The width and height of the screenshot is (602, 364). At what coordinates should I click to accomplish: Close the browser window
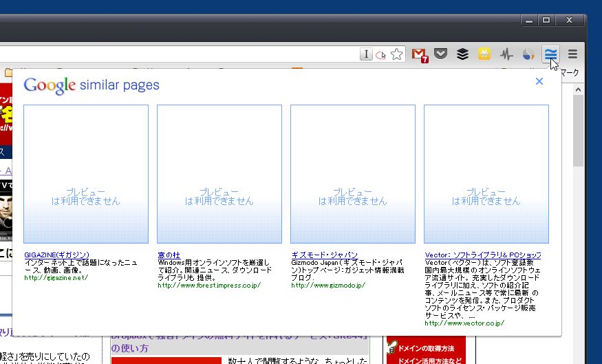coord(570,21)
